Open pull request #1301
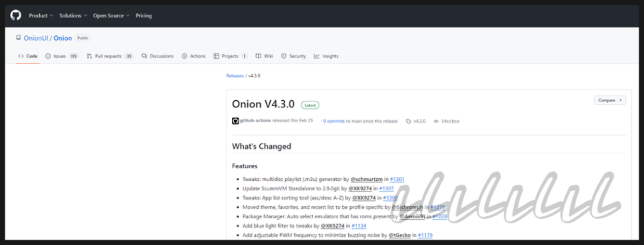 pyautogui.click(x=397, y=179)
